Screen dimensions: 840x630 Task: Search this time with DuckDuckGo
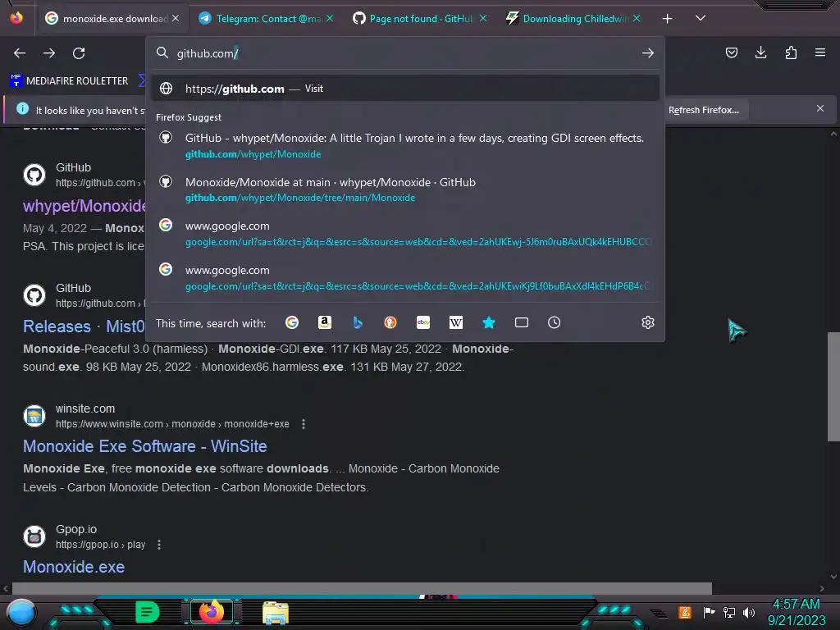click(390, 322)
